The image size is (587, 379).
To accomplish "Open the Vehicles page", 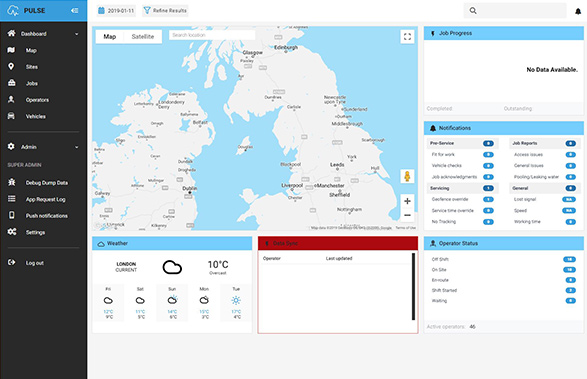I will (x=36, y=116).
